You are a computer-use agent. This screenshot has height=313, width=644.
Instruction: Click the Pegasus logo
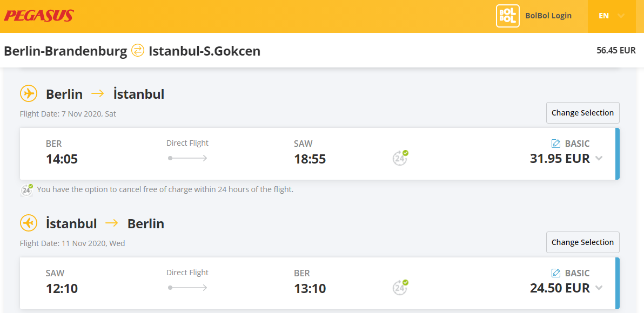coord(38,16)
